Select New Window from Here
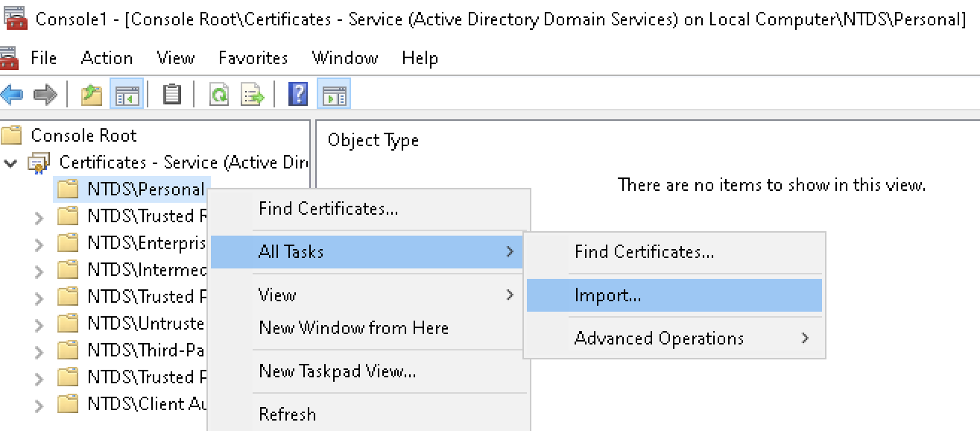The height and width of the screenshot is (431, 980). pos(353,328)
